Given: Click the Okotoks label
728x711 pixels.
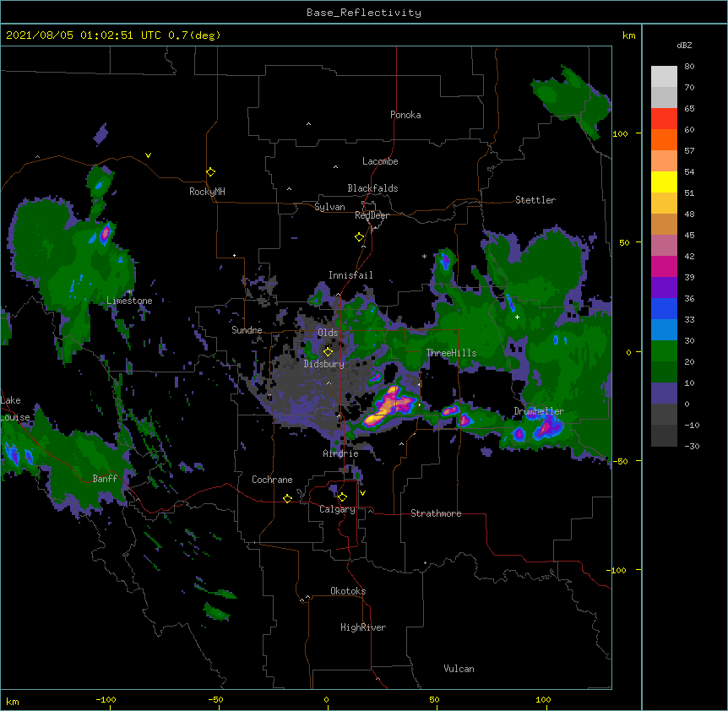Looking at the screenshot, I should coord(348,591).
